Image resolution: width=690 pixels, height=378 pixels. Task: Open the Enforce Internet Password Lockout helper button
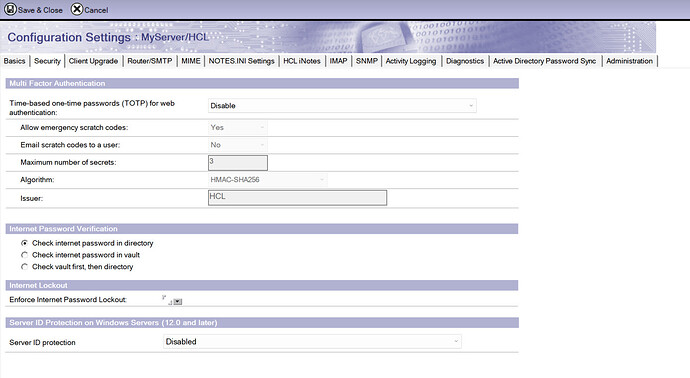click(x=178, y=301)
